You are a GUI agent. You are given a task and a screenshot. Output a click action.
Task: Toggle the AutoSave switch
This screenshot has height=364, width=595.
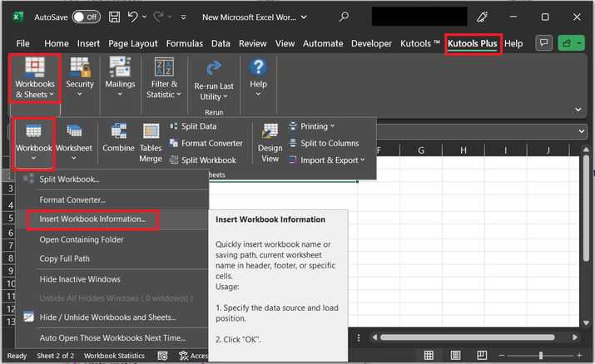click(85, 17)
